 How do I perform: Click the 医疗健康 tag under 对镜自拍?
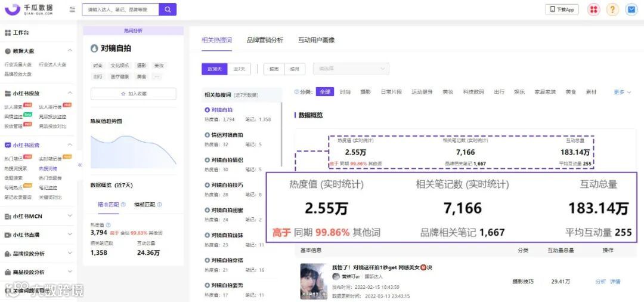click(119, 76)
